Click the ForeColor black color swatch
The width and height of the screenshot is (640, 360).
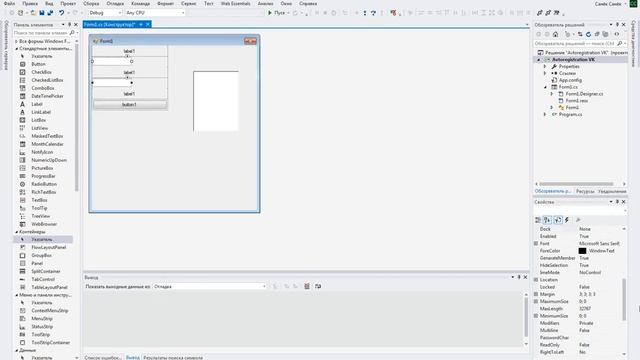click(x=582, y=251)
